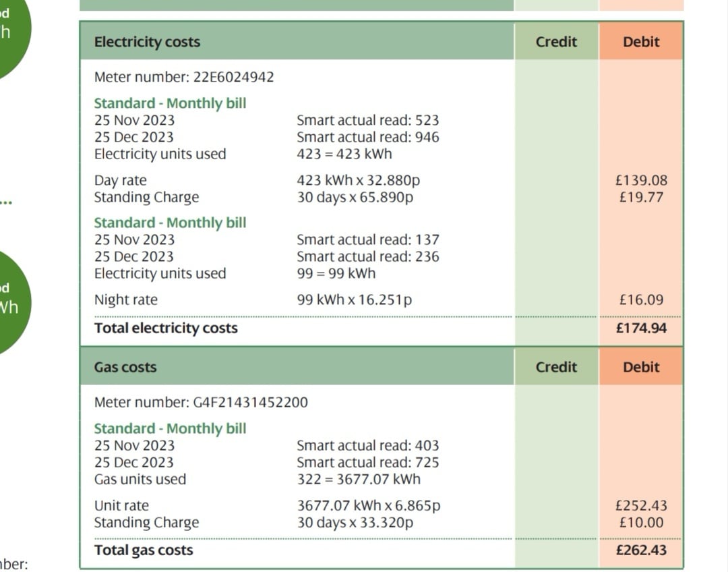Click the Credit header in the Gas costs row
Viewport: 728px width, 572px height.
tap(556, 368)
